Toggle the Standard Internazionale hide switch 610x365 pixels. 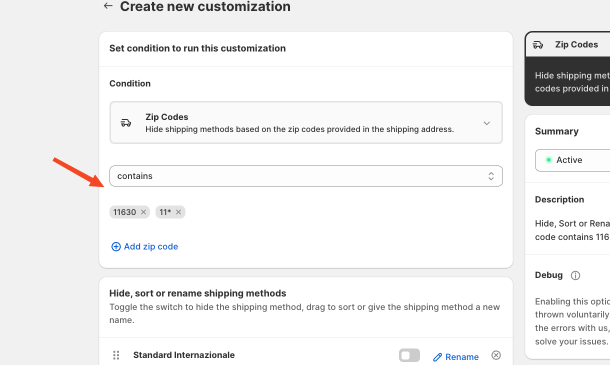(x=409, y=355)
